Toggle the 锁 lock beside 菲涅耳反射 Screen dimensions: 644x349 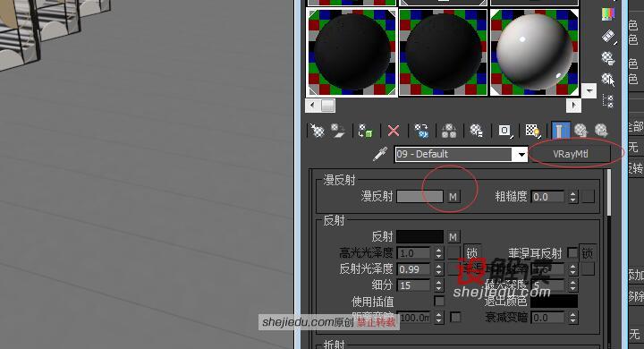click(x=588, y=253)
